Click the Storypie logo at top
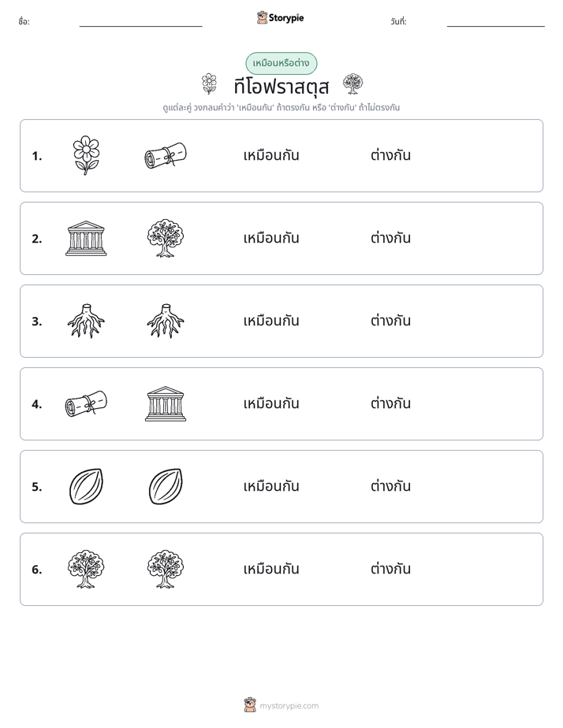 (x=280, y=18)
